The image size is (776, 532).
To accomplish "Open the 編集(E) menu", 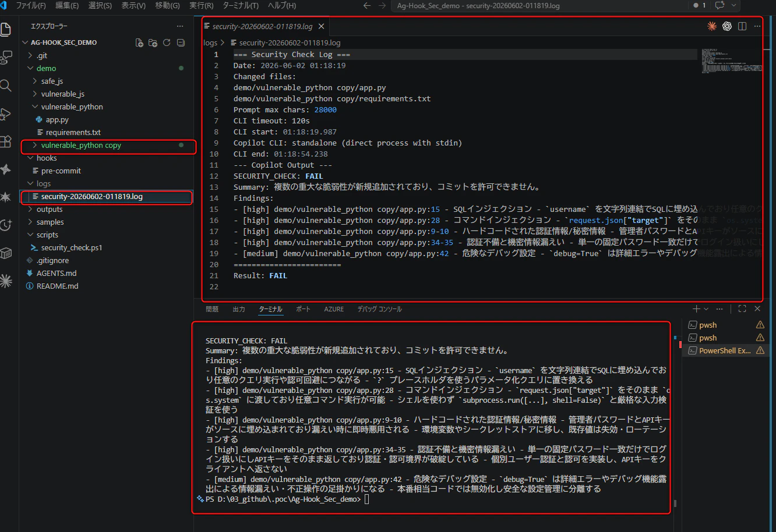I will click(x=66, y=5).
